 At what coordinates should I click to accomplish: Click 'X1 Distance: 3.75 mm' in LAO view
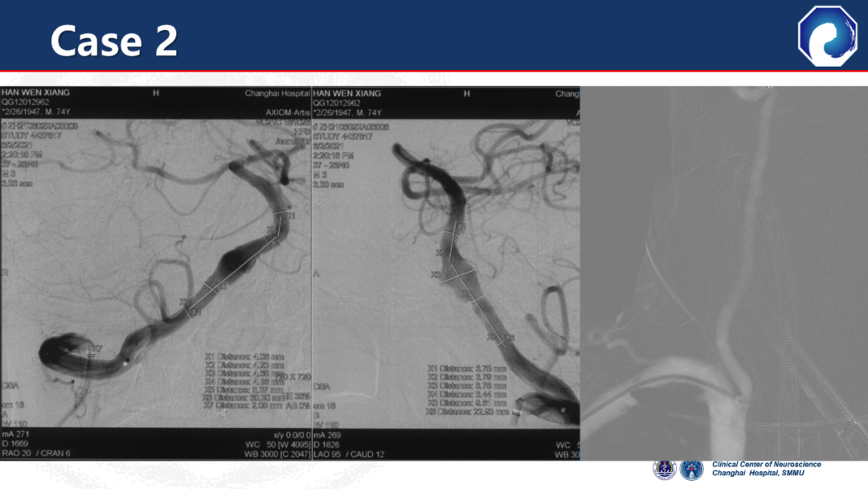[x=467, y=368]
